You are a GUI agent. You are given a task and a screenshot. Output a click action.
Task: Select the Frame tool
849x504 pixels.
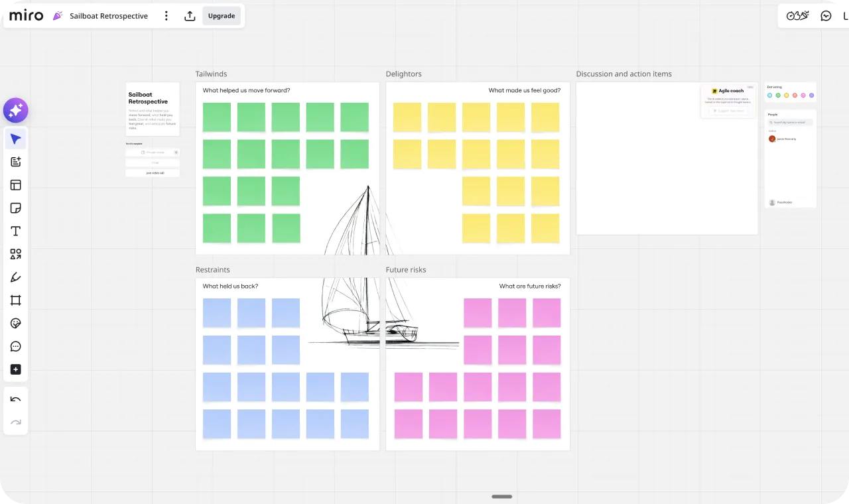click(x=16, y=300)
